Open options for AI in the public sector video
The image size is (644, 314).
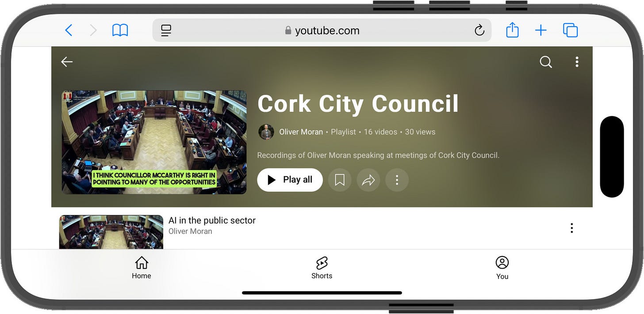pyautogui.click(x=571, y=228)
